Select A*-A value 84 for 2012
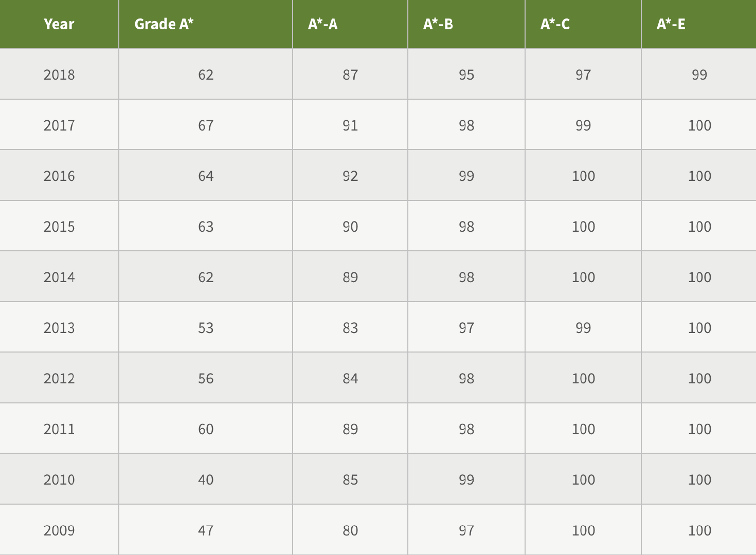This screenshot has height=555, width=756. click(x=350, y=378)
